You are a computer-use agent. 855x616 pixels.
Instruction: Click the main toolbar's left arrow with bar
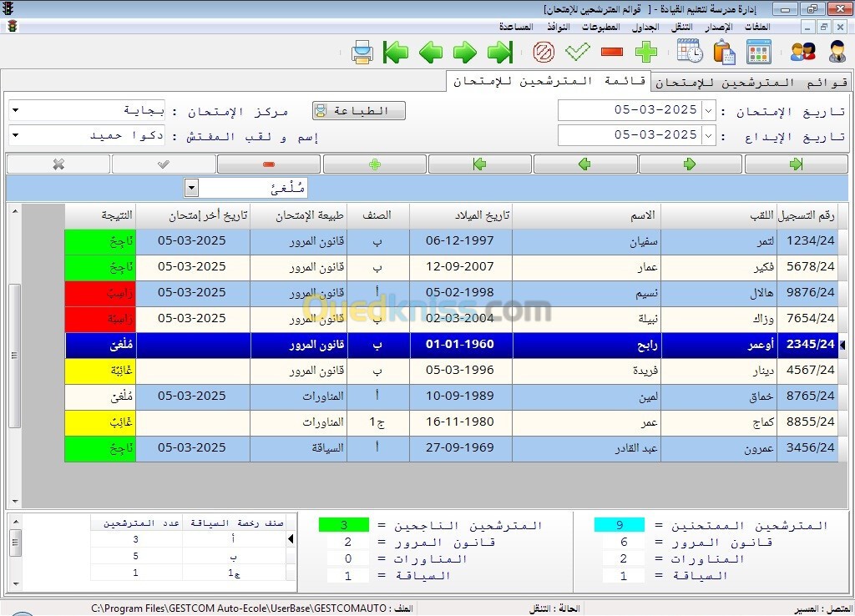[x=396, y=53]
